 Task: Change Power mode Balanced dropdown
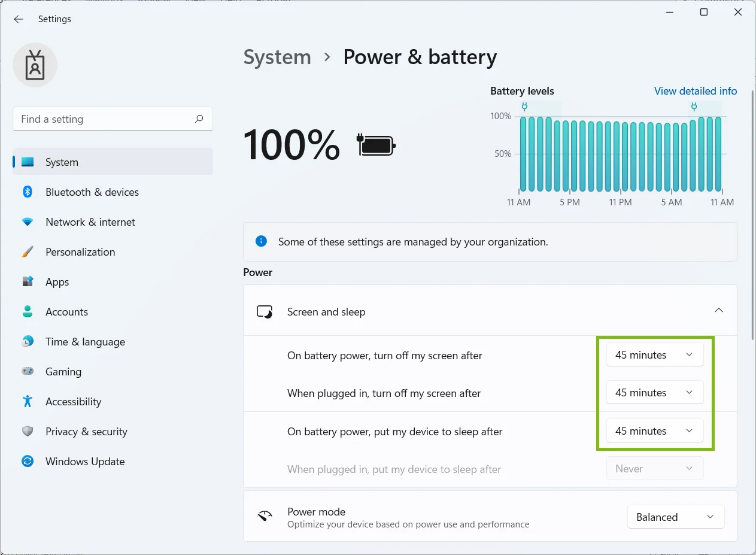click(676, 517)
